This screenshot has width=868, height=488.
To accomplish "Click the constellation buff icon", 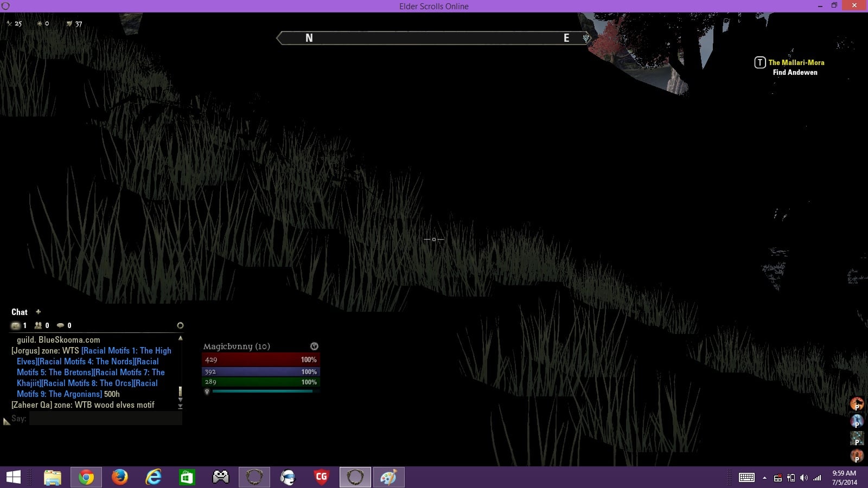I will (x=857, y=438).
